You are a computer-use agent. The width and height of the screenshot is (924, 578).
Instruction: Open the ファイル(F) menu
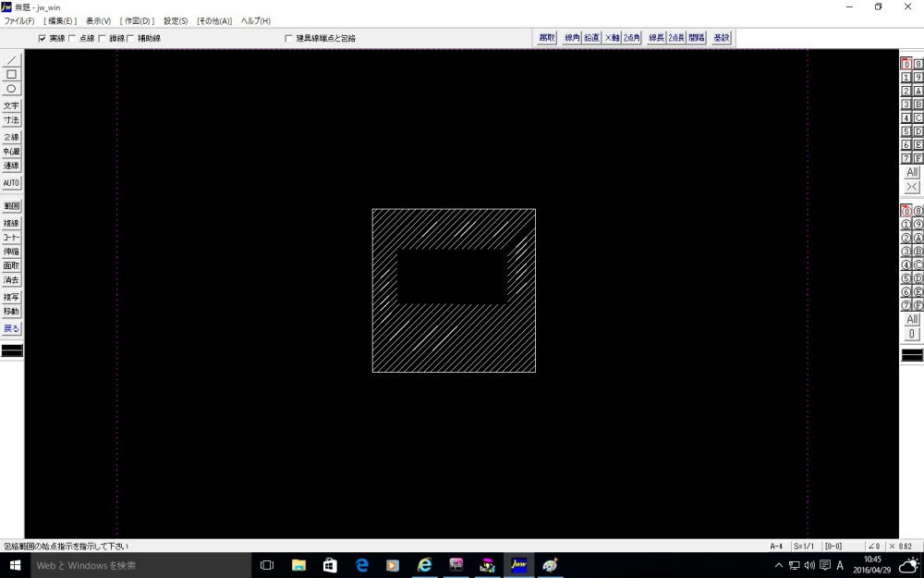(x=19, y=20)
